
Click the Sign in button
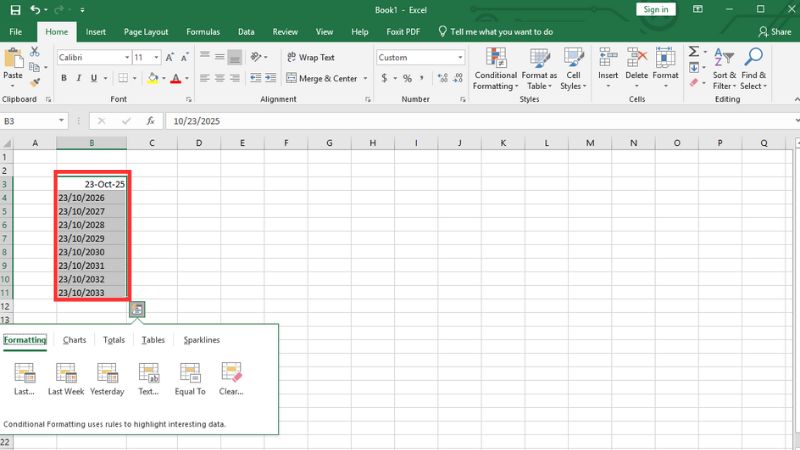coord(656,9)
